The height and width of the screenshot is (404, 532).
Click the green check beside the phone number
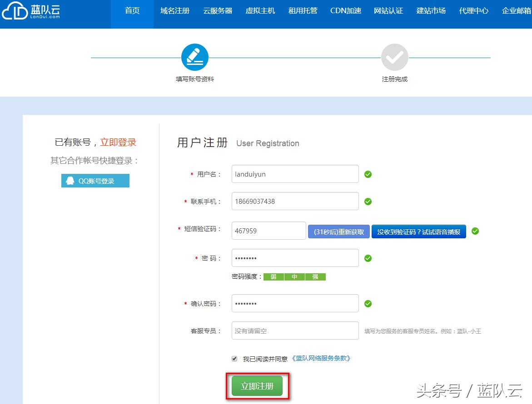[x=368, y=202]
